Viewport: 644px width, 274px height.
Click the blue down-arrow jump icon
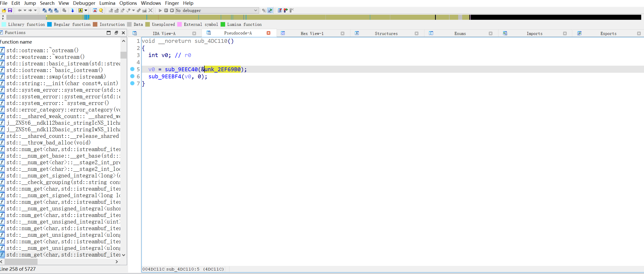[x=73, y=10]
